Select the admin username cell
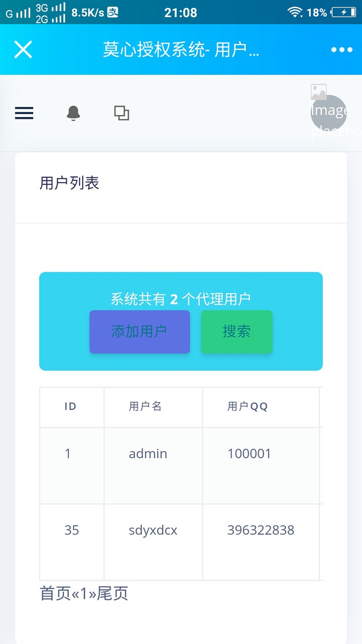Image resolution: width=362 pixels, height=644 pixels. 148,454
